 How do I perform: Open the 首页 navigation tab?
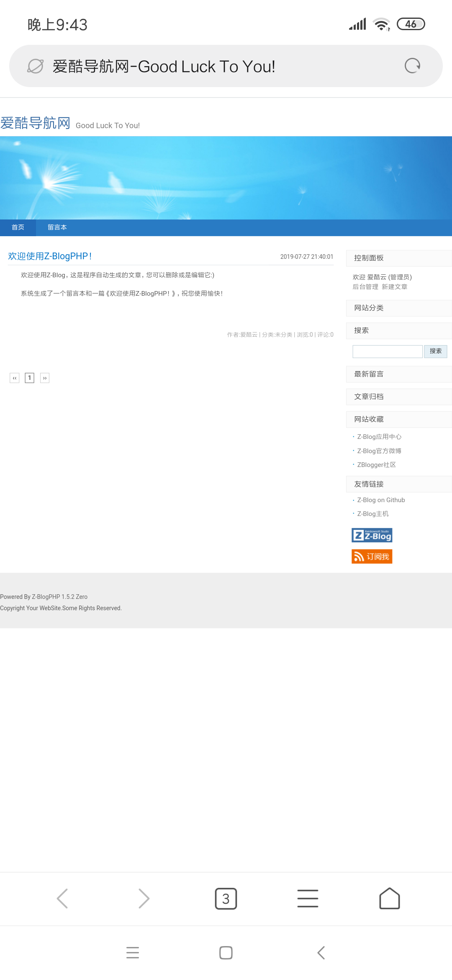click(x=18, y=227)
